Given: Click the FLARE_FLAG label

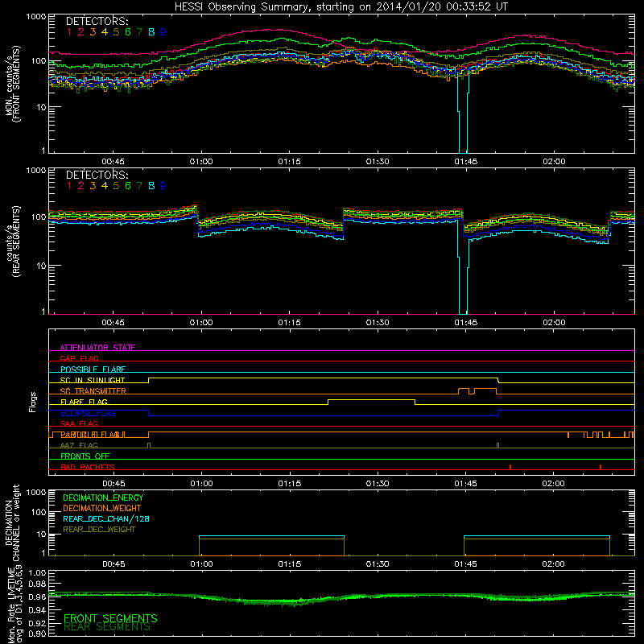Looking at the screenshot, I should (x=84, y=402).
